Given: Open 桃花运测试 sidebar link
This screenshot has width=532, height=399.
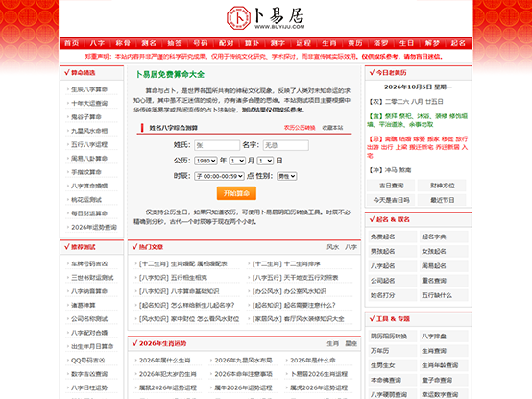Looking at the screenshot, I should [86, 200].
